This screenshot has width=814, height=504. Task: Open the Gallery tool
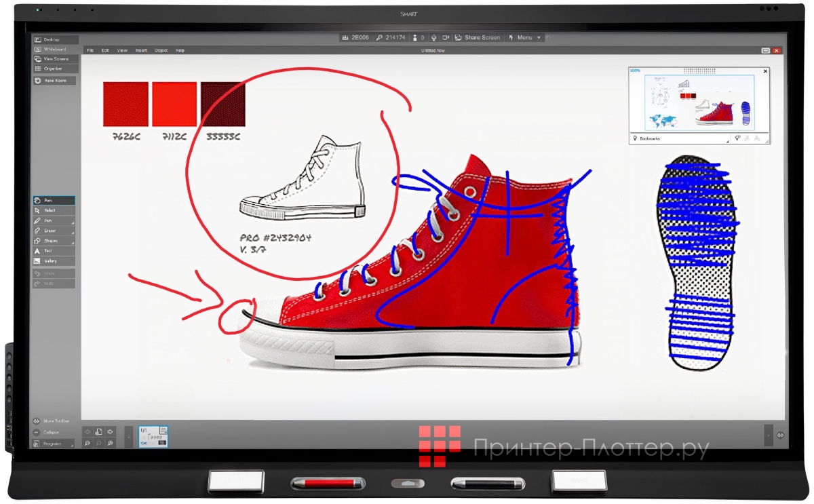pos(54,261)
